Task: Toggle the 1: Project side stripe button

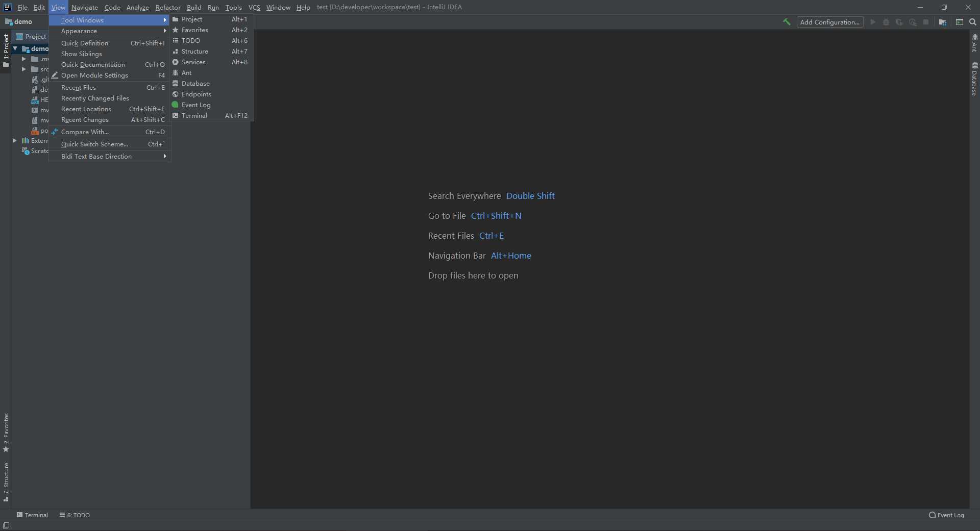Action: [x=6, y=50]
